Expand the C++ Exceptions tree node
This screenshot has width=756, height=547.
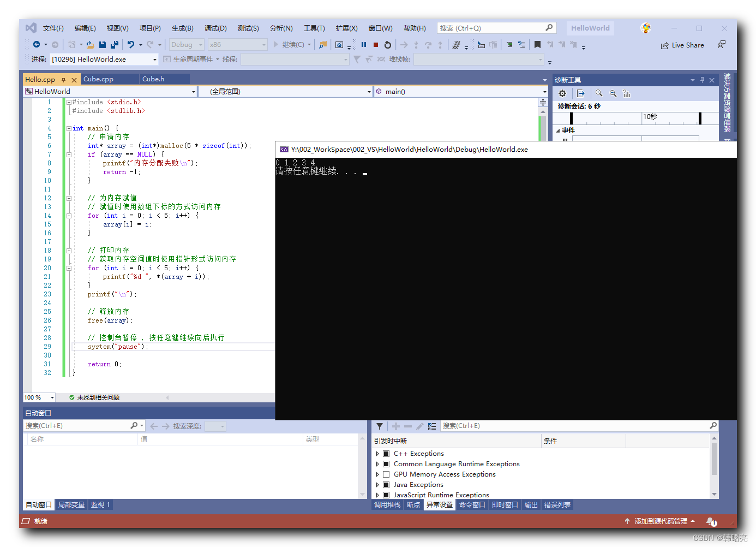click(377, 454)
